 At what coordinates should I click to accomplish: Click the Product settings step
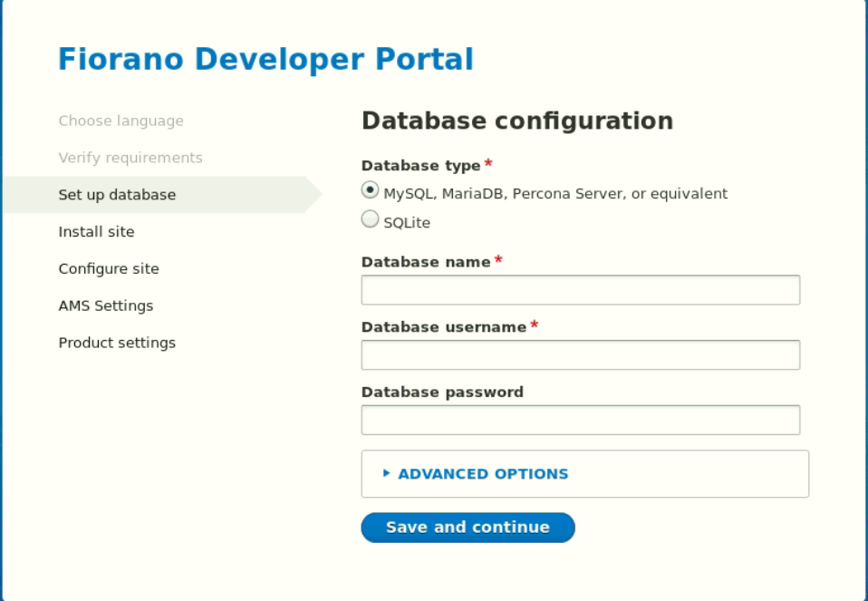[x=117, y=343]
